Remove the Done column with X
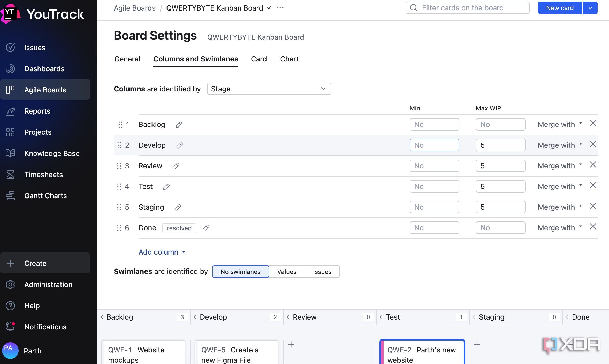 593,227
